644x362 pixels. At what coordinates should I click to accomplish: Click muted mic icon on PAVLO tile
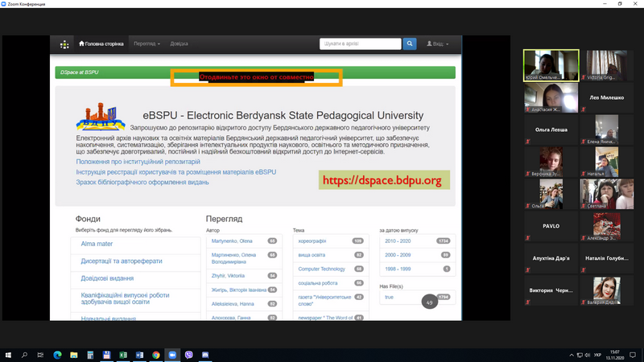(x=528, y=238)
